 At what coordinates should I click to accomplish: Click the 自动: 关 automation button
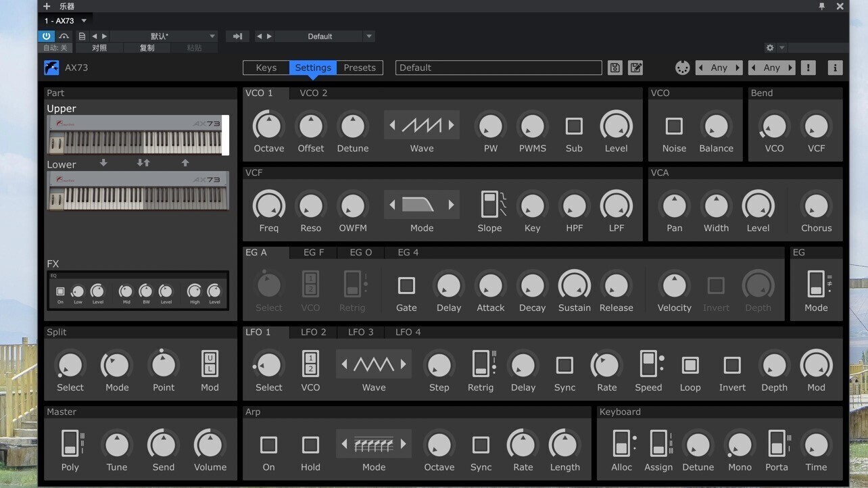click(x=55, y=48)
